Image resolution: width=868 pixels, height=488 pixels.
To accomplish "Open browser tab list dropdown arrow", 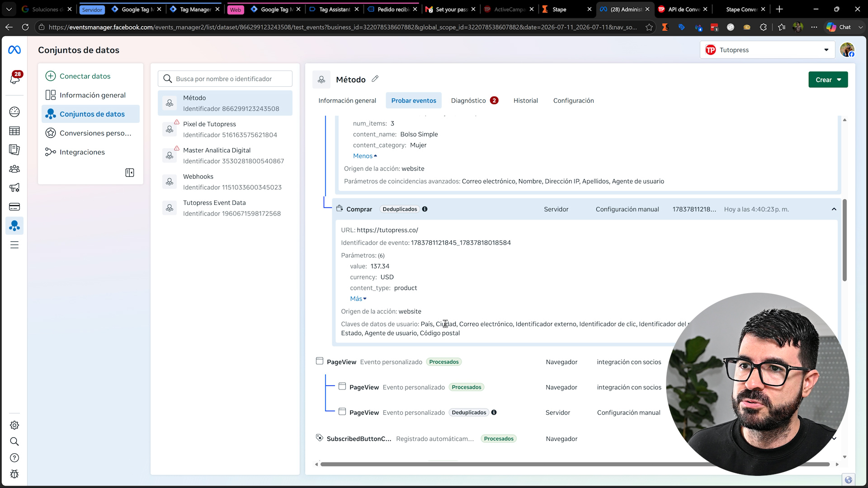I will tap(9, 9).
